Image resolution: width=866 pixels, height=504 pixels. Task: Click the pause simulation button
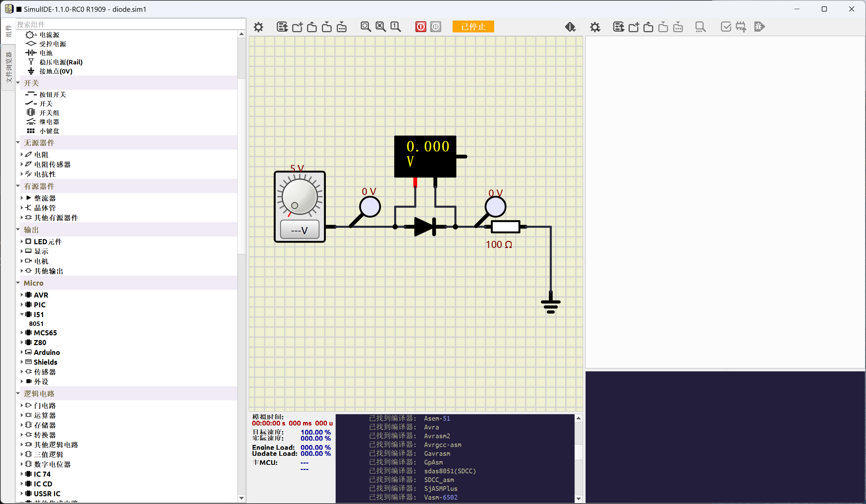435,27
